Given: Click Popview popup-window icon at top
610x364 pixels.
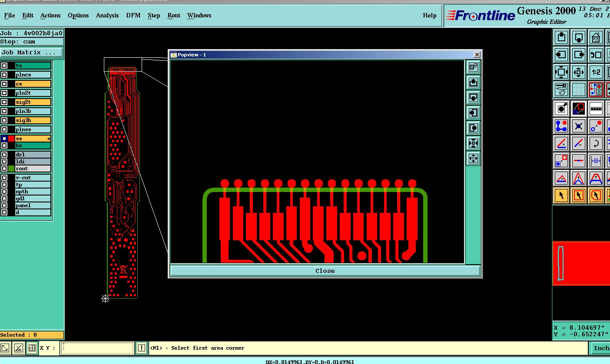Looking at the screenshot, I should tap(473, 67).
